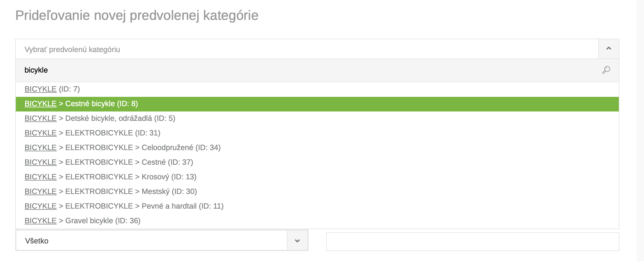The height and width of the screenshot is (261, 644).
Task: Click the empty text field beside Všetko
Action: point(472,242)
